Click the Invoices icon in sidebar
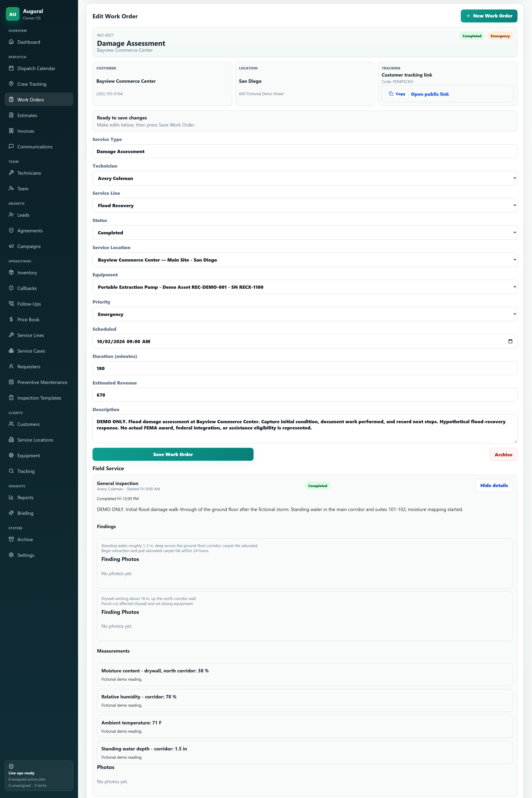 pyautogui.click(x=11, y=131)
